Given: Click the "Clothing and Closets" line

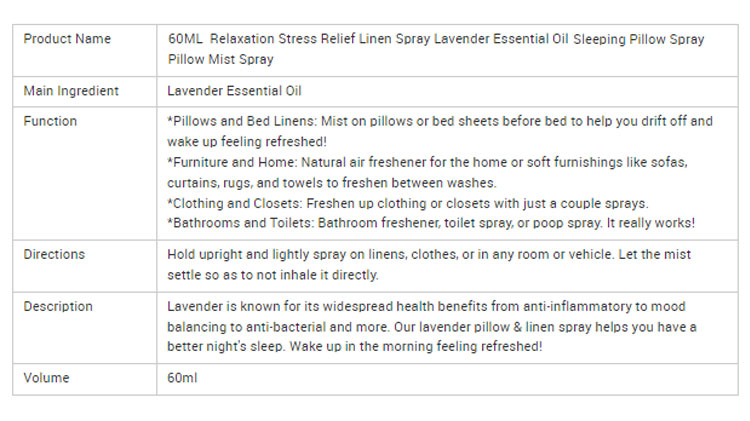Looking at the screenshot, I should pyautogui.click(x=408, y=203).
